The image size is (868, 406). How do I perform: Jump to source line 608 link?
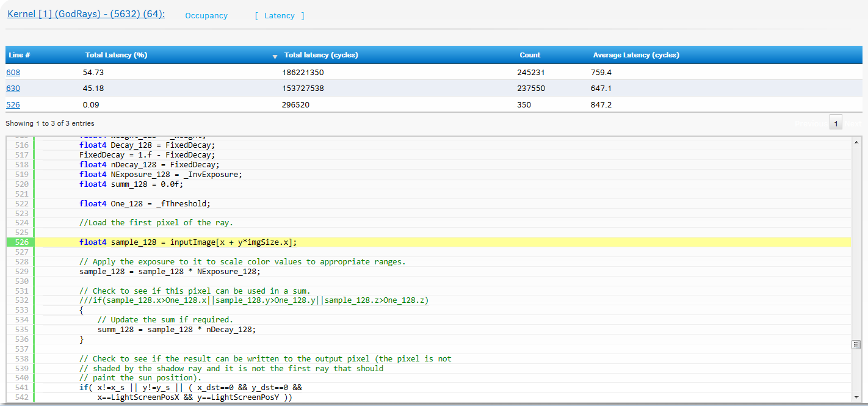pyautogui.click(x=13, y=72)
